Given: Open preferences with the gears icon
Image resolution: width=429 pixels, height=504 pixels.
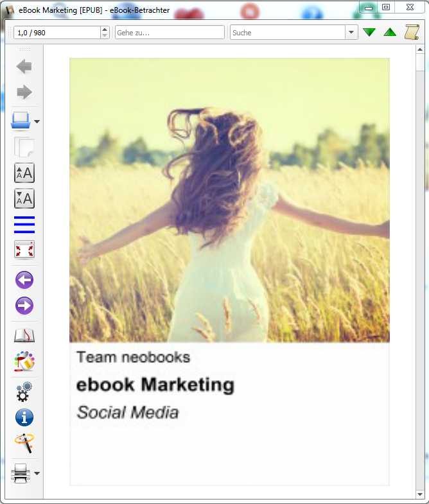Looking at the screenshot, I should [24, 390].
